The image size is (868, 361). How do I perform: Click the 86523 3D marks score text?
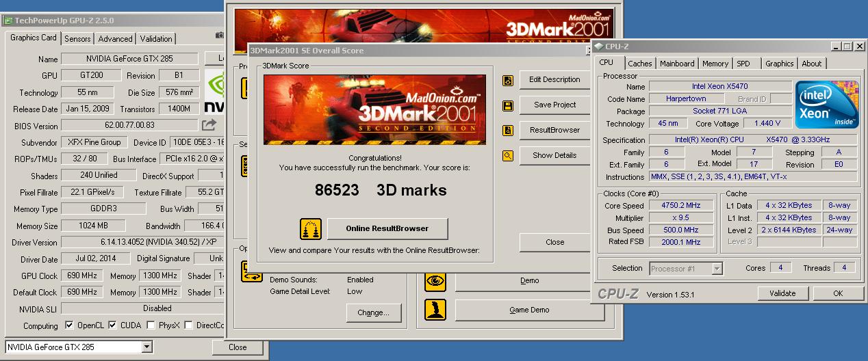pos(381,191)
